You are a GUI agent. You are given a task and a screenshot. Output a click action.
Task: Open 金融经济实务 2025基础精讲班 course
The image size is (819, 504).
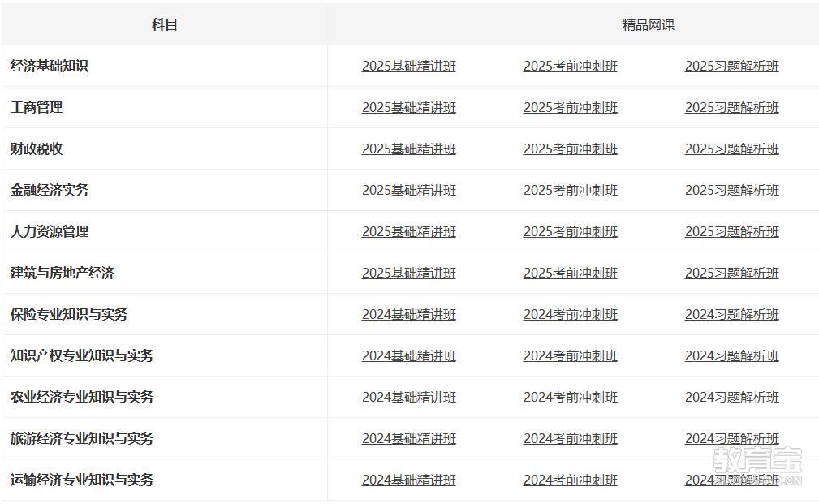[x=408, y=191]
